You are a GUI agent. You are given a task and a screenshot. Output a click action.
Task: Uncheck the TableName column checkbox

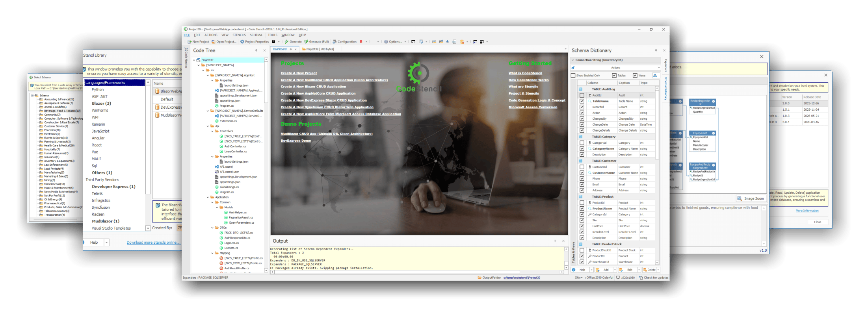click(582, 101)
